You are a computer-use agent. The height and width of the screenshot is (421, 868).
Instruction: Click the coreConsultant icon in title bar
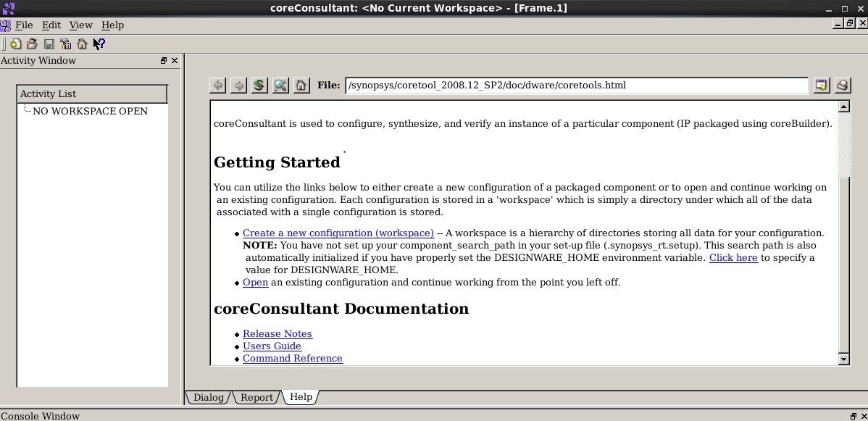coord(8,8)
